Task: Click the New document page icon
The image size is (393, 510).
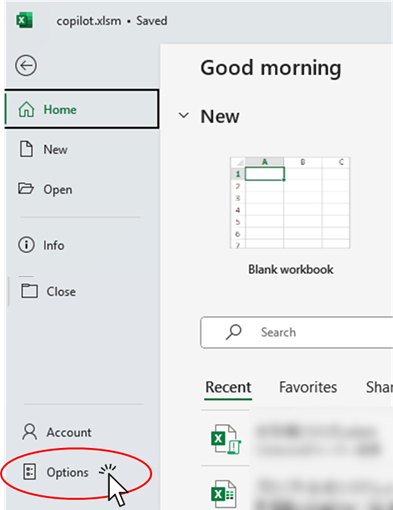Action: pos(26,149)
